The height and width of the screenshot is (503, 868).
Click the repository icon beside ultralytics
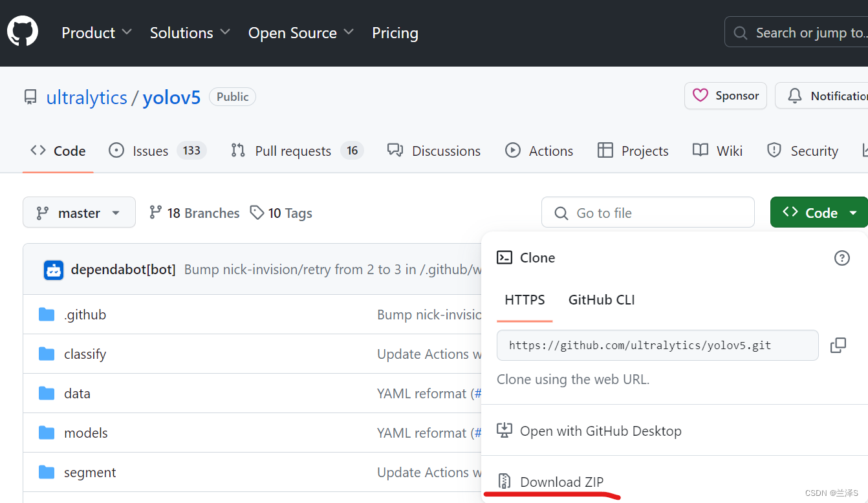point(30,97)
